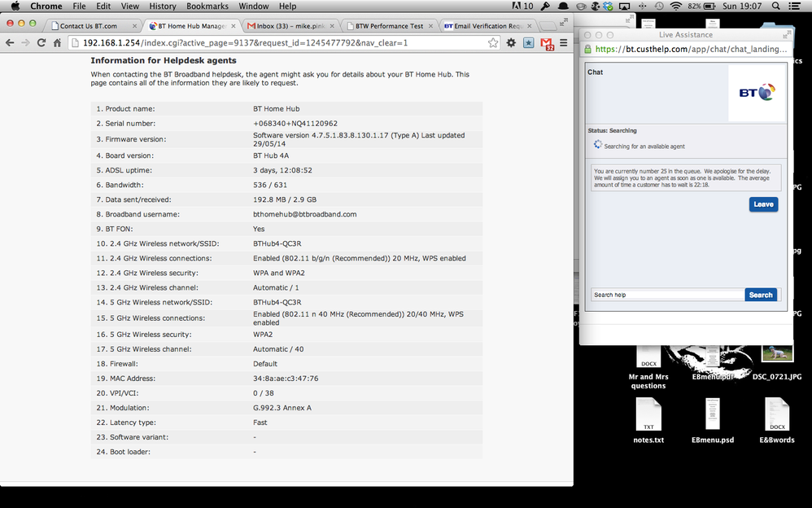The image size is (812, 508).
Task: Click the ADSL uptime value 3 days, 12:08:52
Action: tap(283, 170)
